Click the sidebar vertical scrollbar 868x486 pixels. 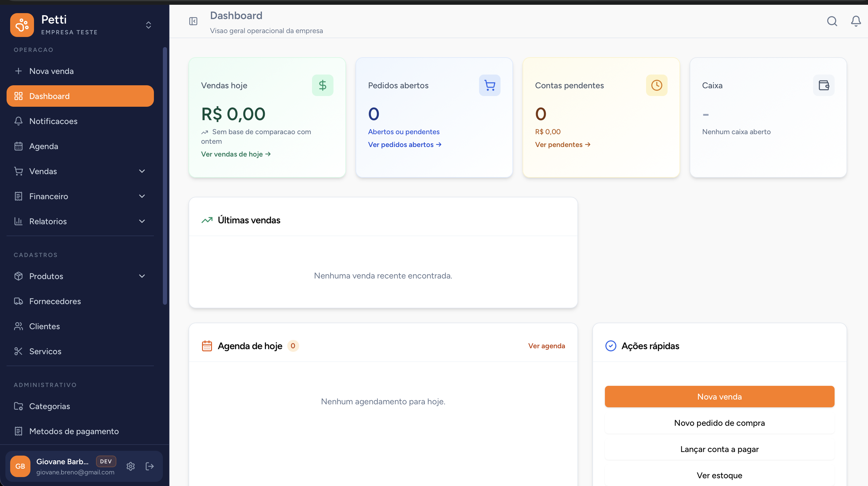coord(165,176)
